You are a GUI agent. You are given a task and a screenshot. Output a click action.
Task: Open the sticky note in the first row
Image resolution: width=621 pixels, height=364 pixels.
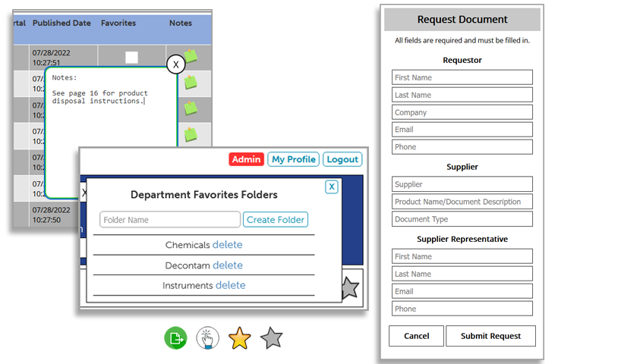[191, 57]
